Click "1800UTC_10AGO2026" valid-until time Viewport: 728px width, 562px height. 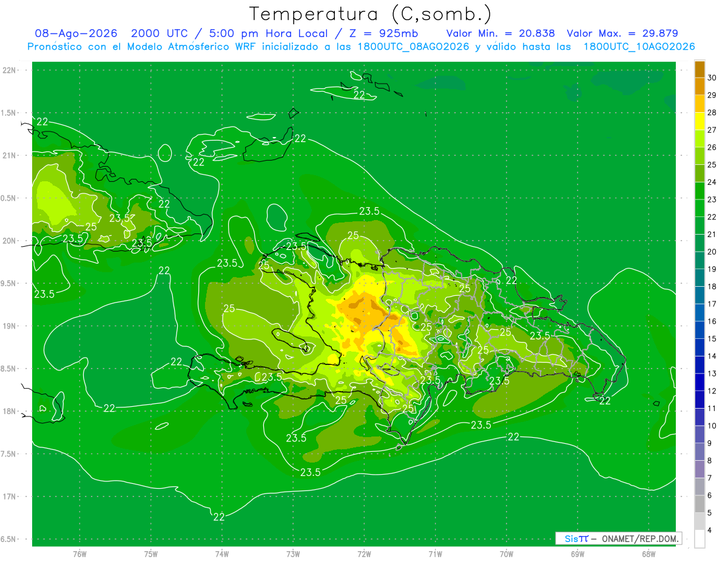[639, 47]
